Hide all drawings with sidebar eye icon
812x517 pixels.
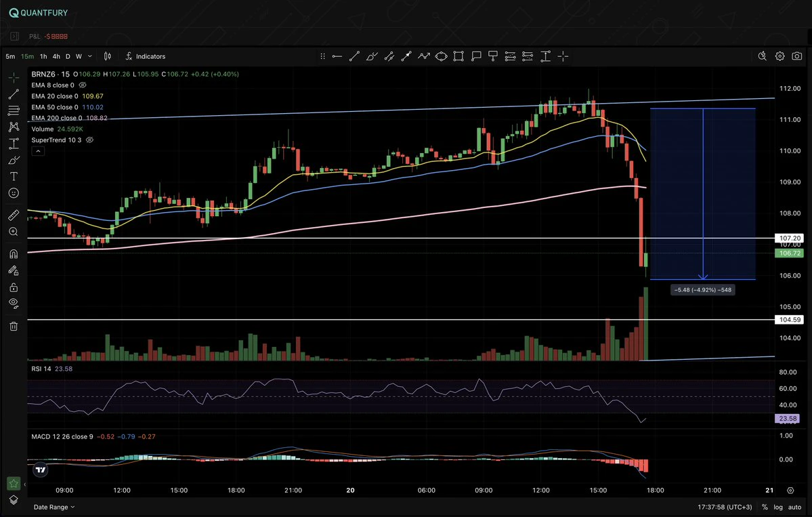tap(14, 304)
